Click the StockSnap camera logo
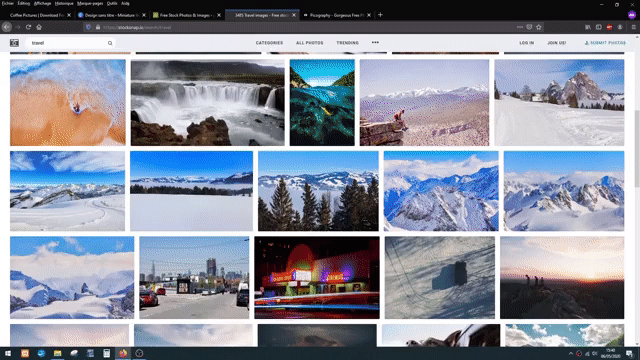The height and width of the screenshot is (360, 640). coord(14,43)
